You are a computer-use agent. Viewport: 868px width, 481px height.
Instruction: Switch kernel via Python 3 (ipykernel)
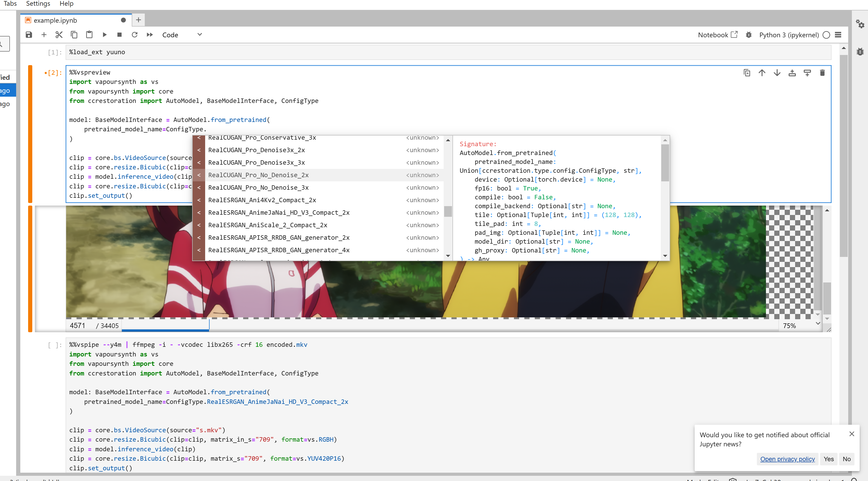coord(789,35)
